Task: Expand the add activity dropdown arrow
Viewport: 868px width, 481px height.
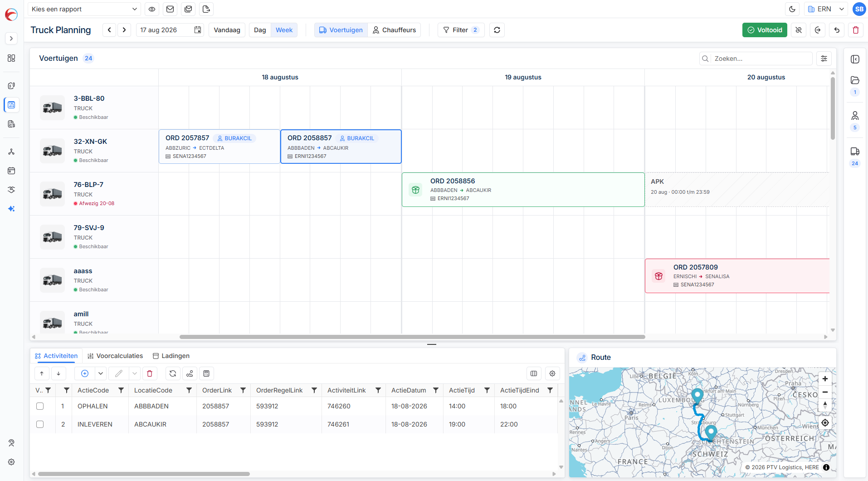Action: tap(101, 373)
